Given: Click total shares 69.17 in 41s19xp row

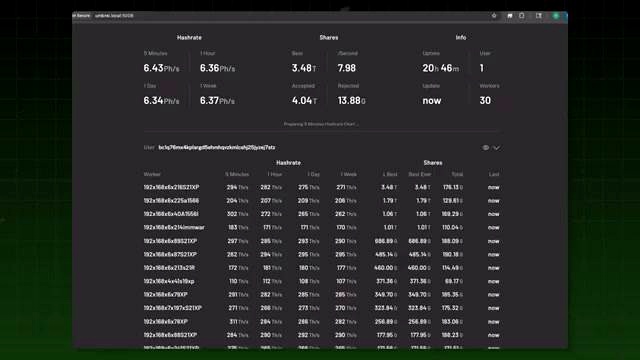Looking at the screenshot, I should [x=454, y=281].
